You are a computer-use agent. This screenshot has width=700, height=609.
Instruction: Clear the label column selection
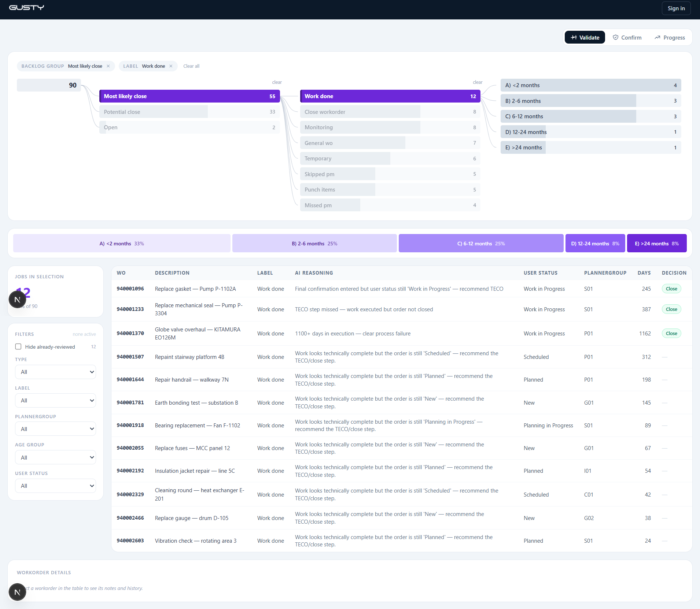[478, 82]
